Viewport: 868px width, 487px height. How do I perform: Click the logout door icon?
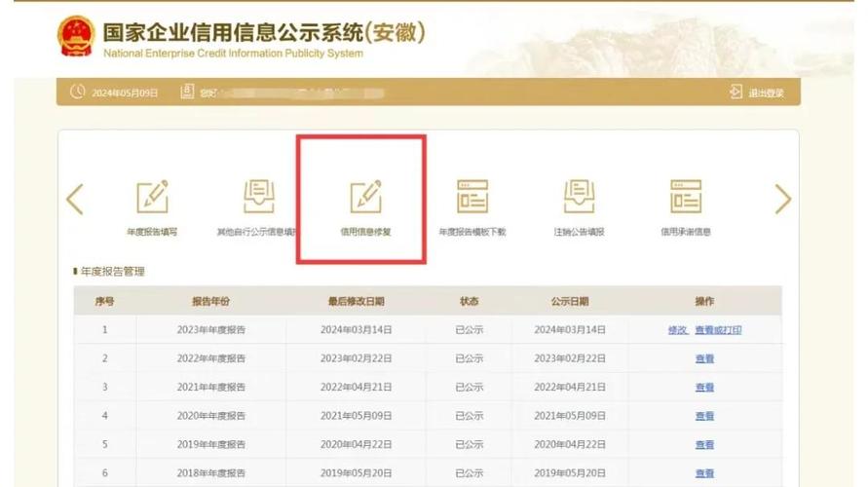tap(736, 92)
